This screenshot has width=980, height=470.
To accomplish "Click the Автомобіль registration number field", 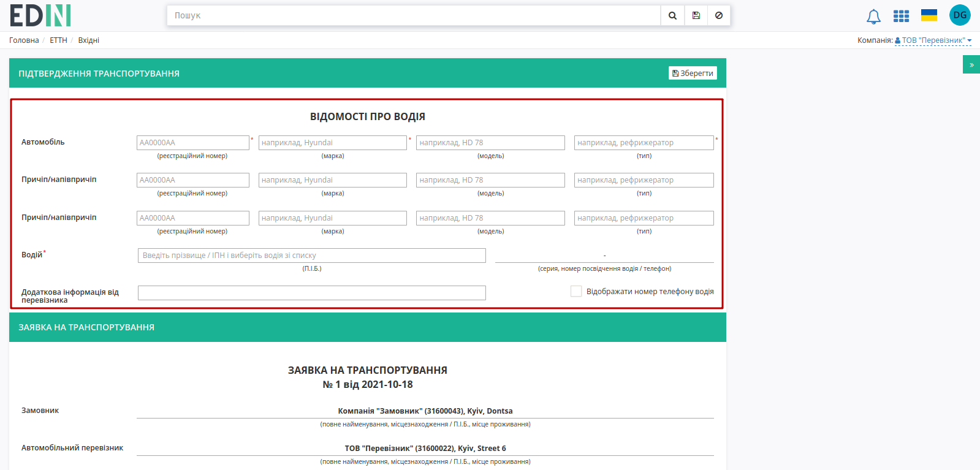I will point(193,143).
